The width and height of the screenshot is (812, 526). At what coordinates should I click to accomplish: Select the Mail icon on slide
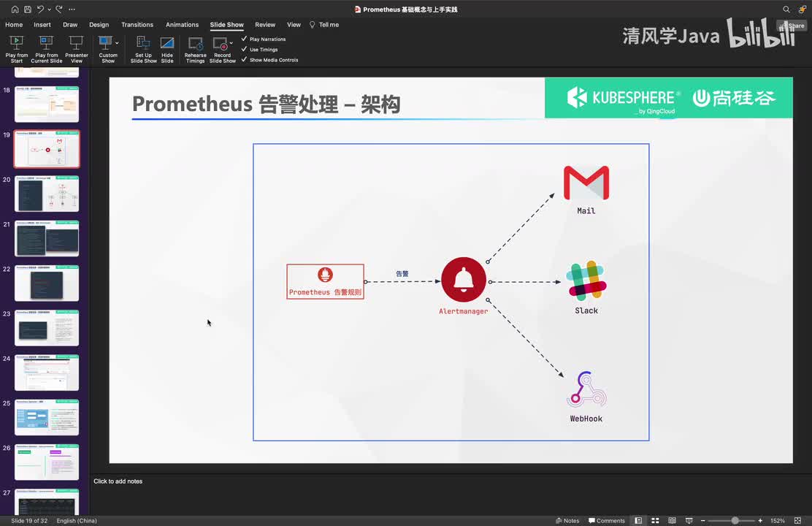[x=586, y=183]
